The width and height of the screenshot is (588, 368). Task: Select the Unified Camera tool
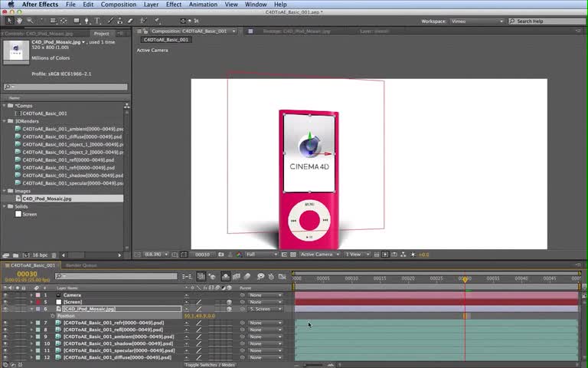click(54, 21)
